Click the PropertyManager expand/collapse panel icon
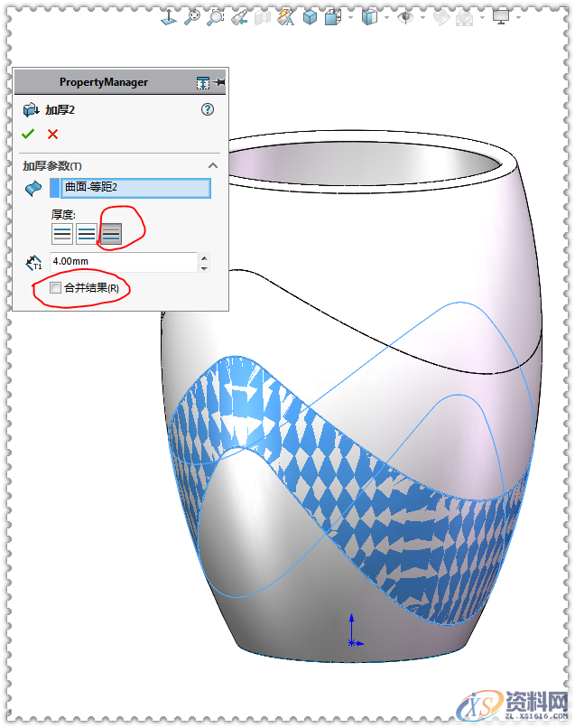The image size is (575, 728). [203, 82]
